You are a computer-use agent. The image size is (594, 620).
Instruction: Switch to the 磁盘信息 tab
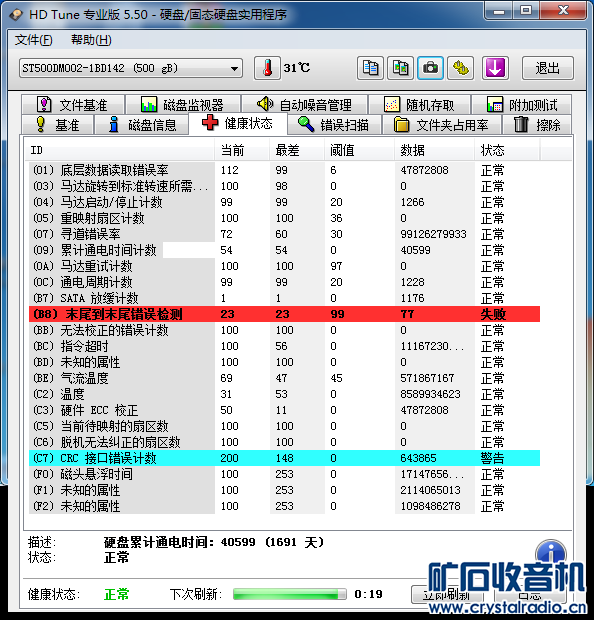pos(142,125)
